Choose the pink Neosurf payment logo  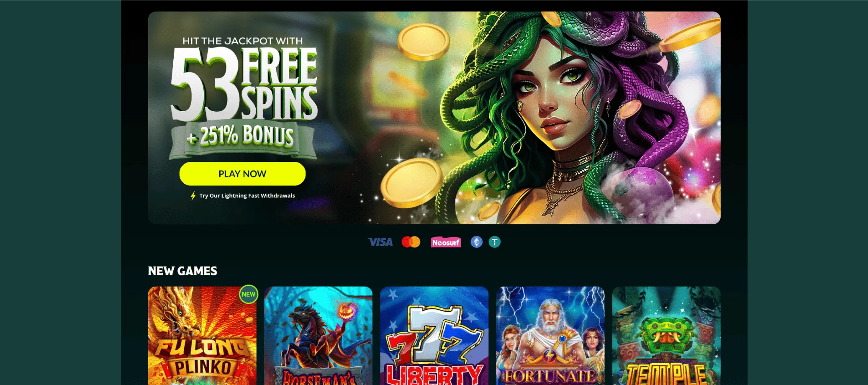(x=446, y=242)
